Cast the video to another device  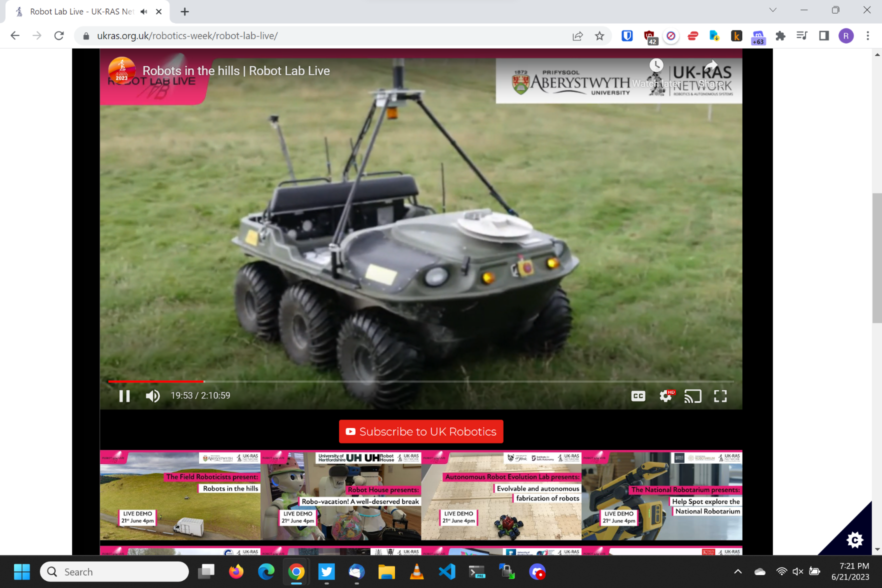tap(692, 396)
